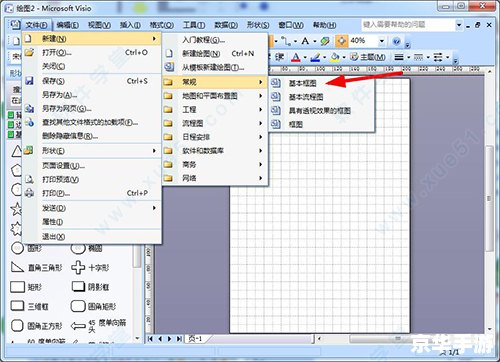
Task: Select the 页-1 page tab
Action: (x=195, y=339)
